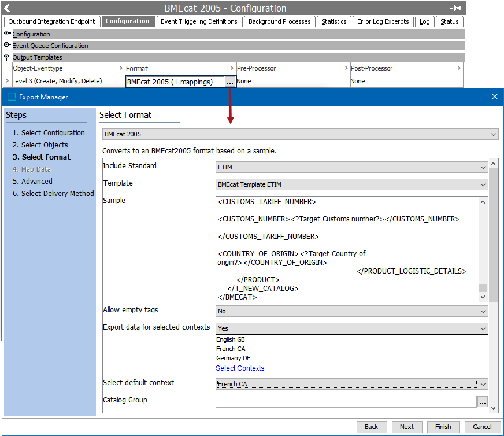This screenshot has height=436, width=504.
Task: Collapse the Output Templates section
Action: pyautogui.click(x=8, y=57)
